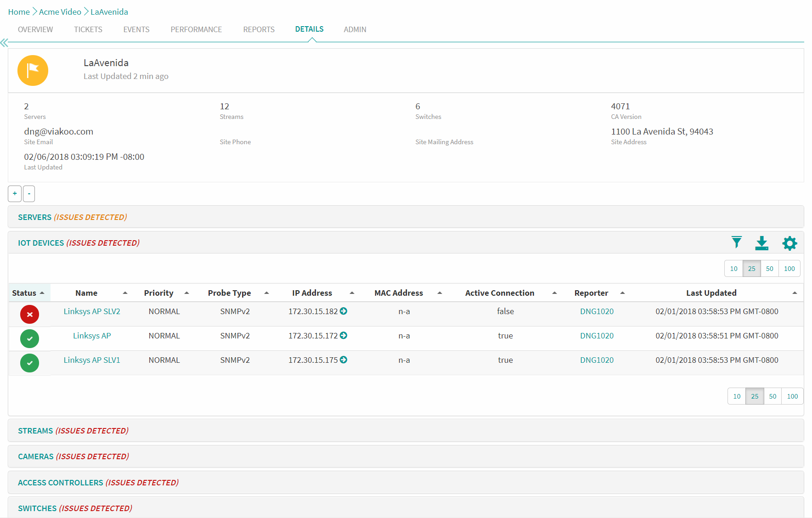This screenshot has width=812, height=518.
Task: Open arrow link next to 172.30.15.175
Action: (344, 360)
